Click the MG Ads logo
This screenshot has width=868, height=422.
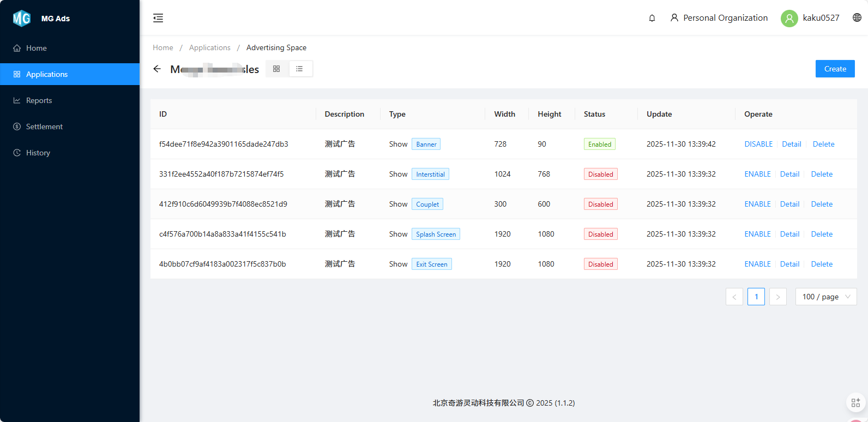point(22,19)
